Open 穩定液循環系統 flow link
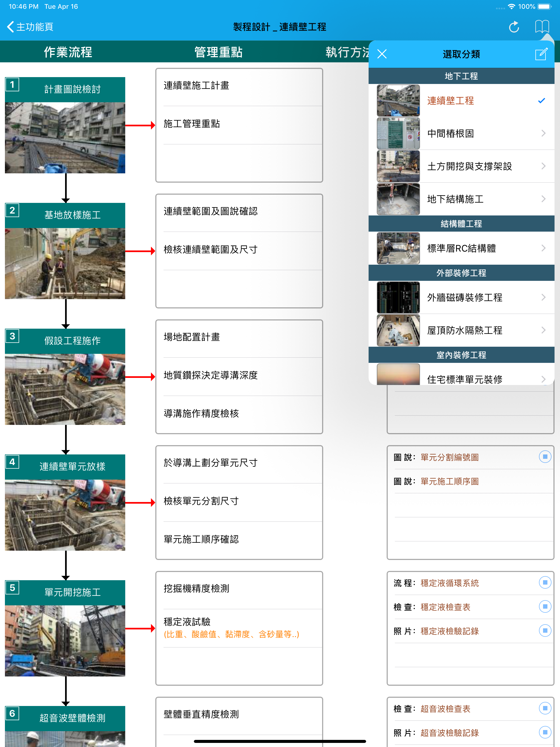This screenshot has width=560, height=747. (450, 583)
